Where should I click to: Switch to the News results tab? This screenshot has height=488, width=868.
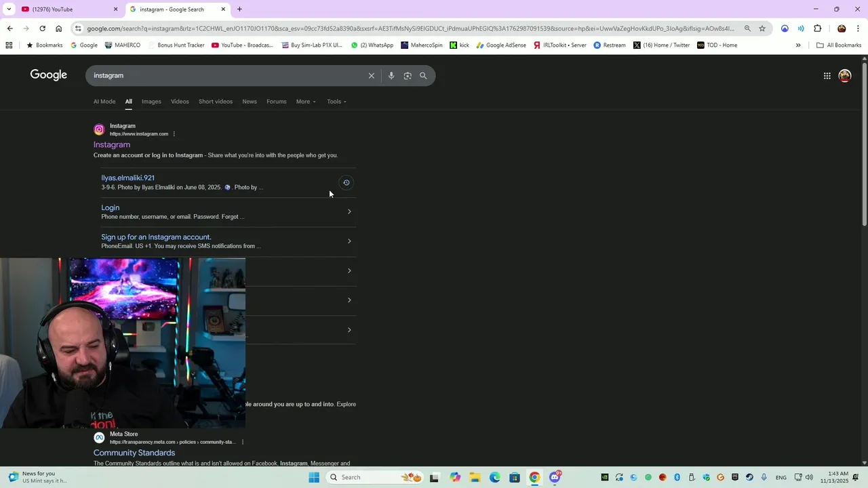click(x=250, y=102)
